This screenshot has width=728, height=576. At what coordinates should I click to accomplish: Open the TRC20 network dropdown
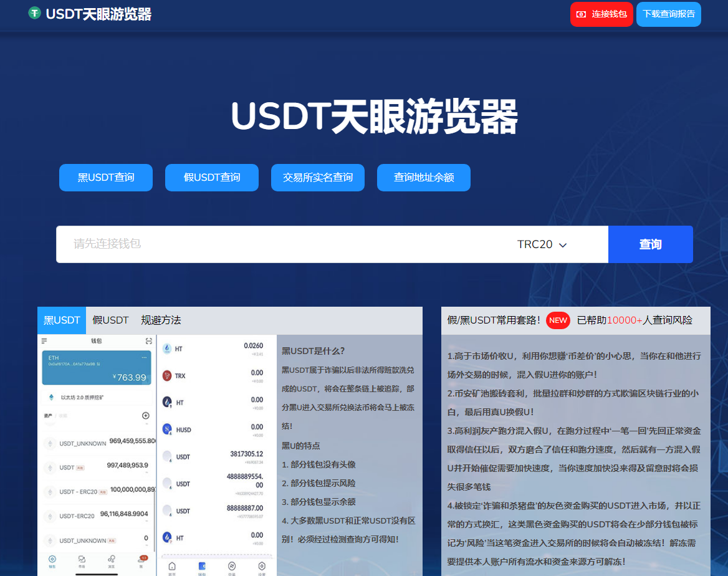point(541,244)
